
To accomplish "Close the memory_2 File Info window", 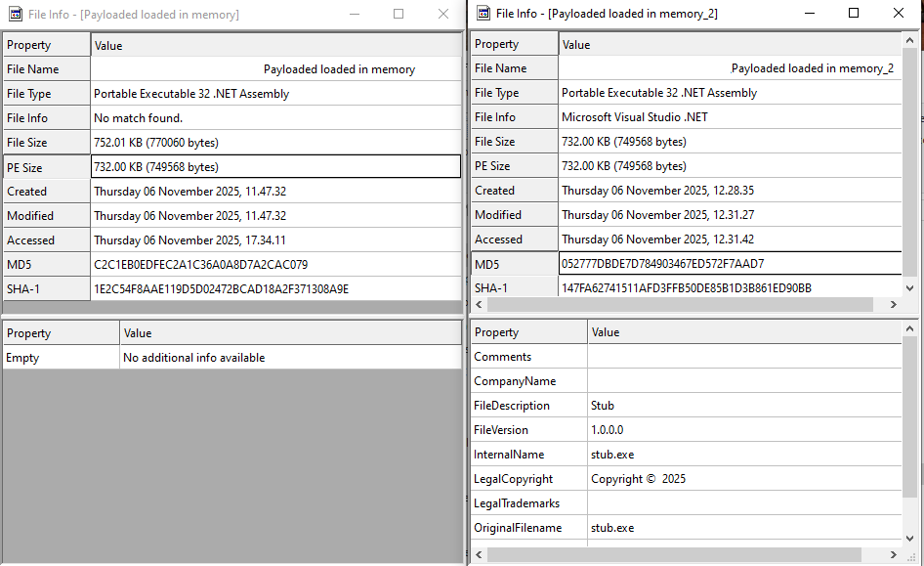I will (899, 14).
